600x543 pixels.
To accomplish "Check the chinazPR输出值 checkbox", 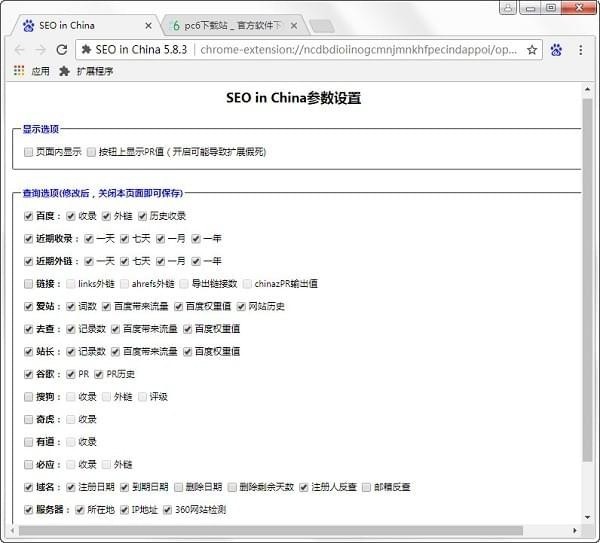I will (247, 284).
